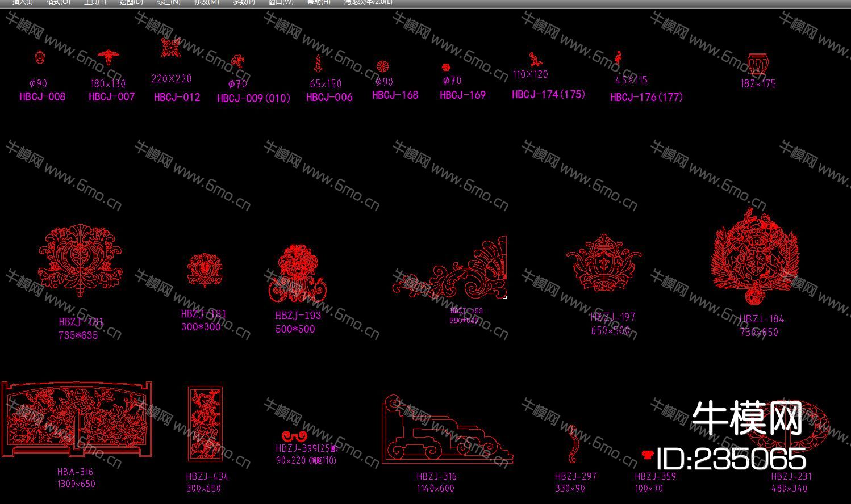Select the tiny ornament above HBZJ-359

pyautogui.click(x=646, y=454)
